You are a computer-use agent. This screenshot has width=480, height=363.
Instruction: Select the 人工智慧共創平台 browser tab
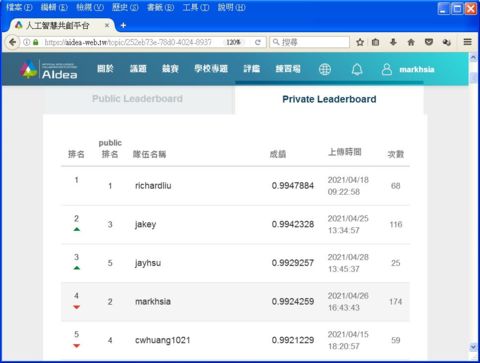point(62,25)
